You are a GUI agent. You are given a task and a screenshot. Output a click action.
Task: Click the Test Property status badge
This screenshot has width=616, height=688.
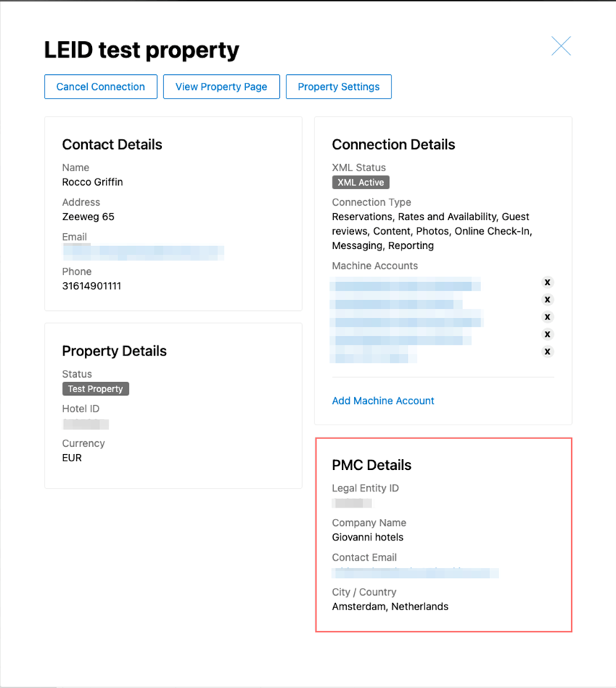96,389
